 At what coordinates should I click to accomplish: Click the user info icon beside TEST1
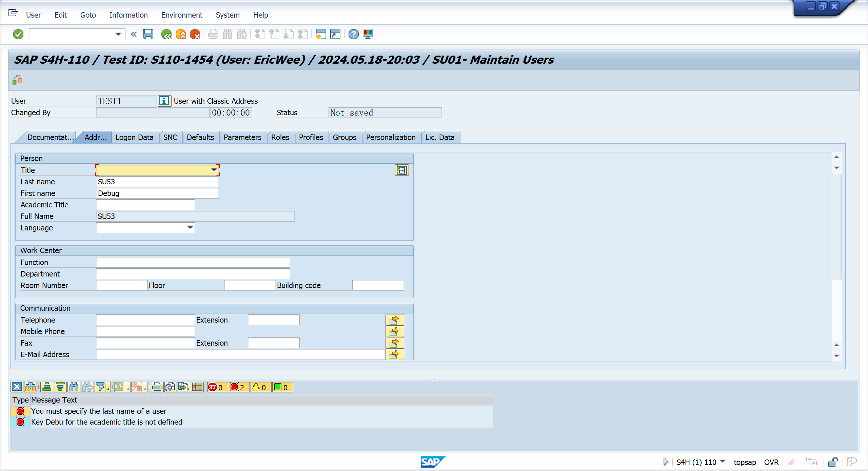(x=164, y=101)
